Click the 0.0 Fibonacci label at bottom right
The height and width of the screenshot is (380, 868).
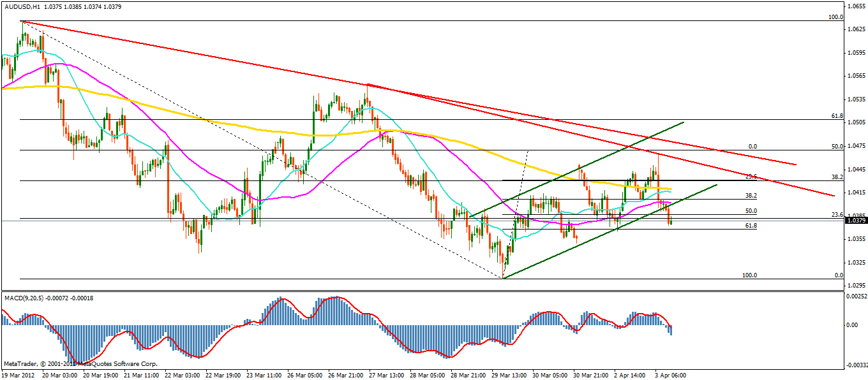click(x=839, y=275)
